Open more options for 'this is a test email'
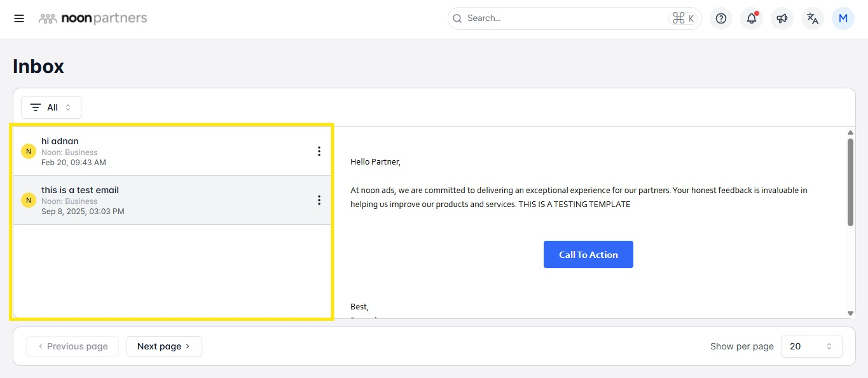The width and height of the screenshot is (868, 378). tap(319, 200)
